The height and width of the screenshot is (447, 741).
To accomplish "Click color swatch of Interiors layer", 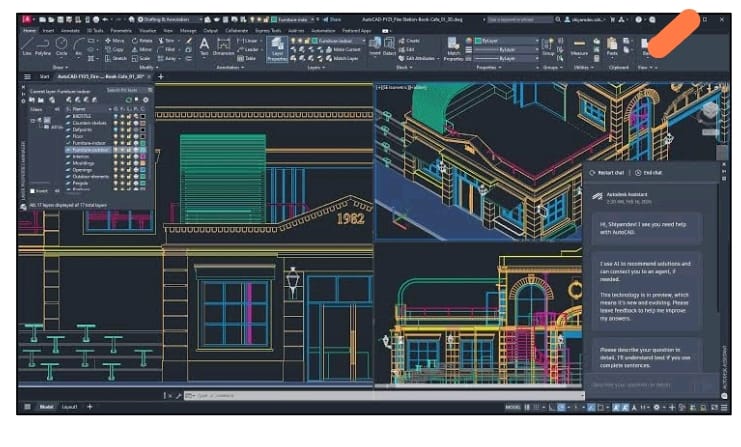I will tap(142, 156).
